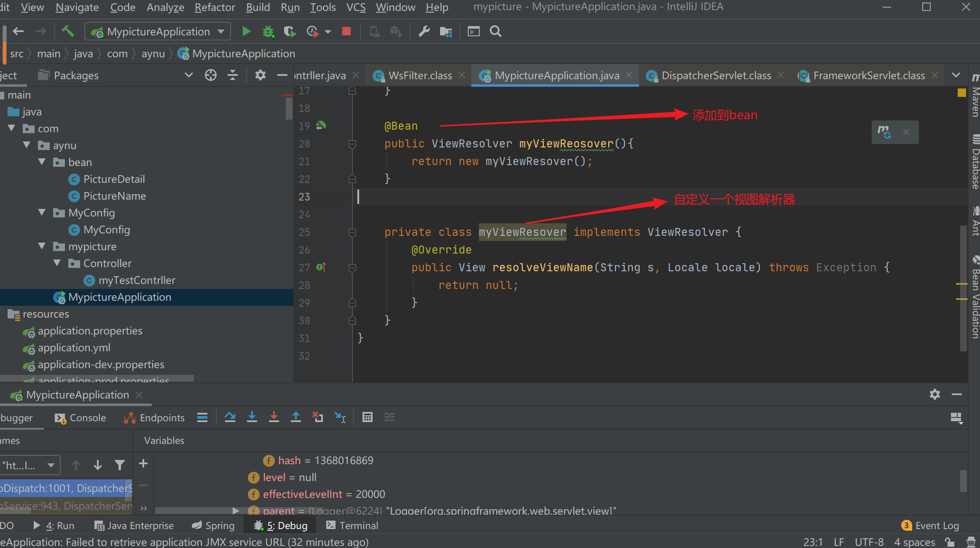Start debugging with the bug icon
Screen dimensions: 980x548
[x=268, y=32]
